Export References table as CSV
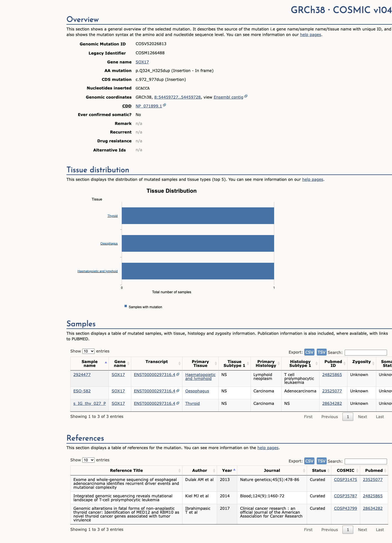The height and width of the screenshot is (543, 392). pyautogui.click(x=309, y=461)
